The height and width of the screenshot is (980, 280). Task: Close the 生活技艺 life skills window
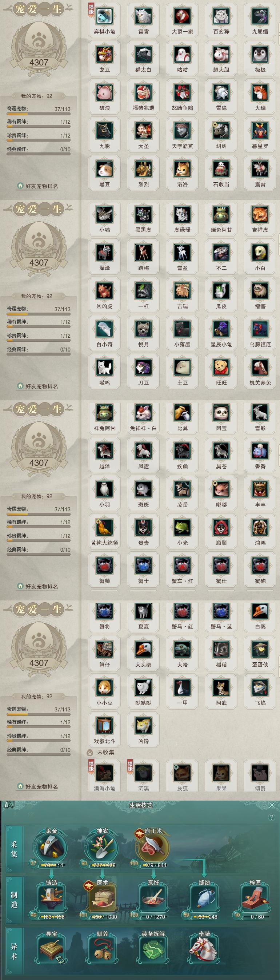[x=272, y=805]
